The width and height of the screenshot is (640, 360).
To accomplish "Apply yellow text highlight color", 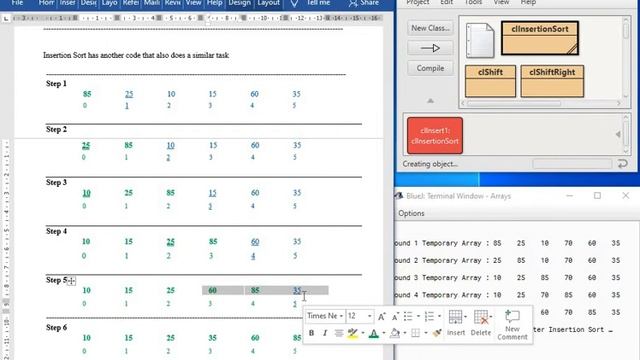I will click(353, 333).
